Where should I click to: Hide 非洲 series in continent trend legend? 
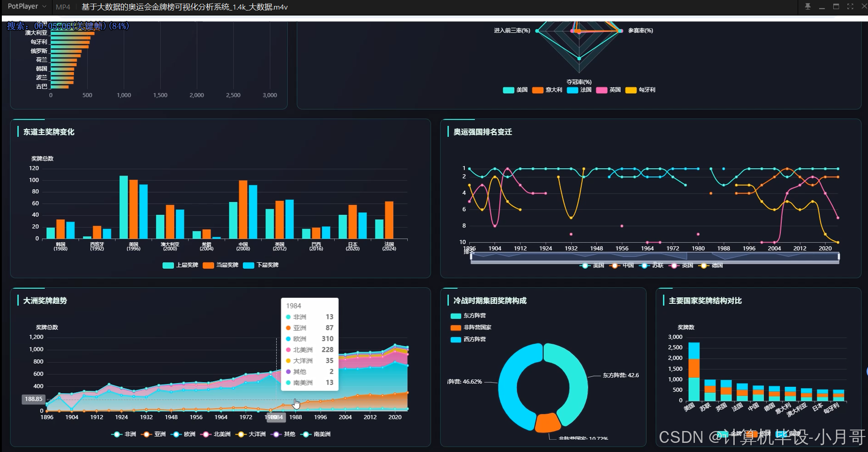point(124,434)
